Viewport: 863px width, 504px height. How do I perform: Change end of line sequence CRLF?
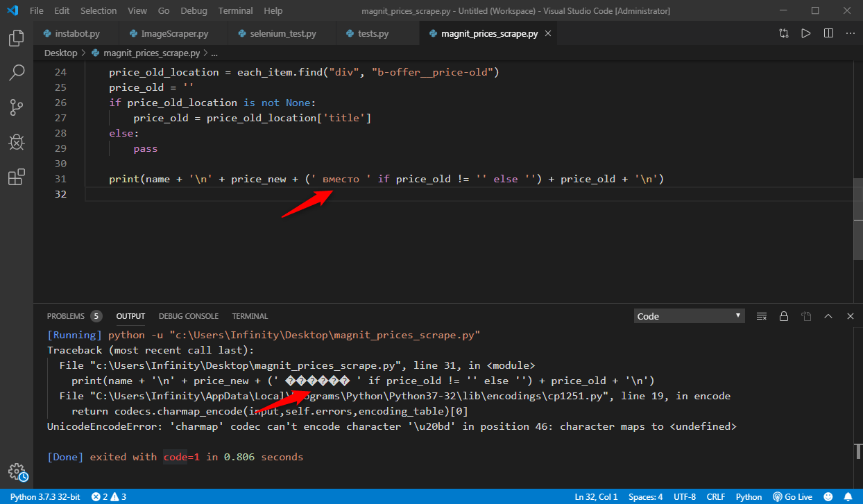click(716, 497)
